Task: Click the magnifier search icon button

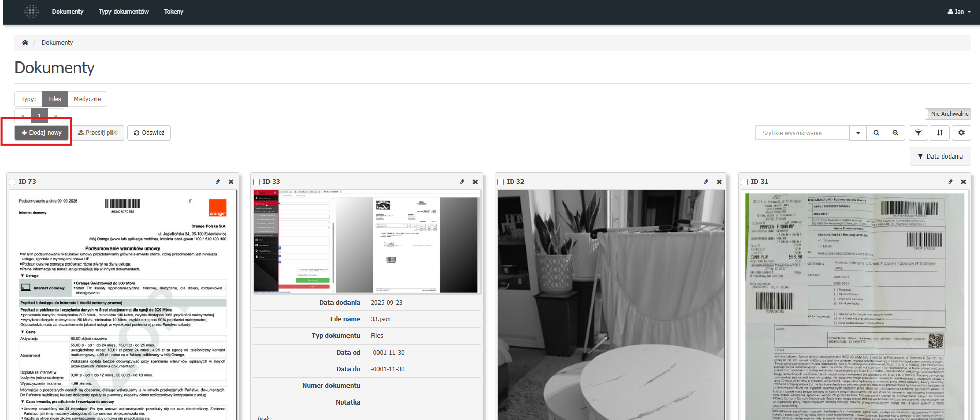Action: 876,133
